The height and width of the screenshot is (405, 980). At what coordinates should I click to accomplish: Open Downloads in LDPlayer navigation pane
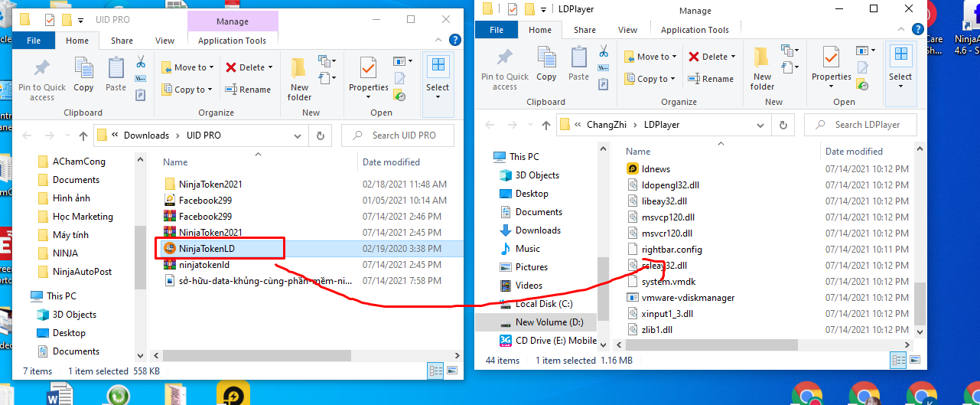click(x=538, y=230)
